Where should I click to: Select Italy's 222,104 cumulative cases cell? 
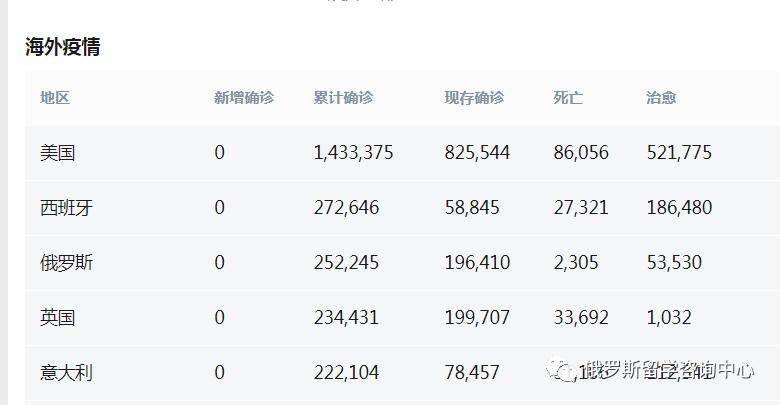pos(346,373)
